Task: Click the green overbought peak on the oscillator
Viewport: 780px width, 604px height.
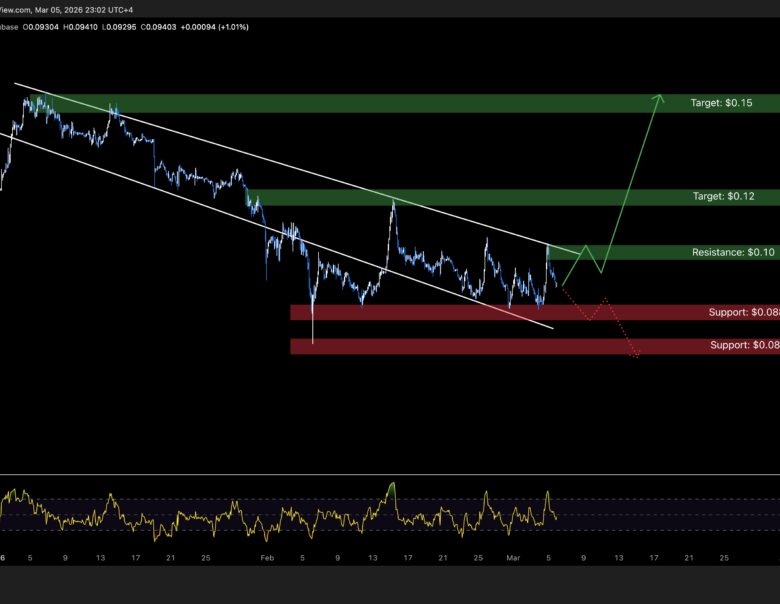Action: (x=393, y=485)
